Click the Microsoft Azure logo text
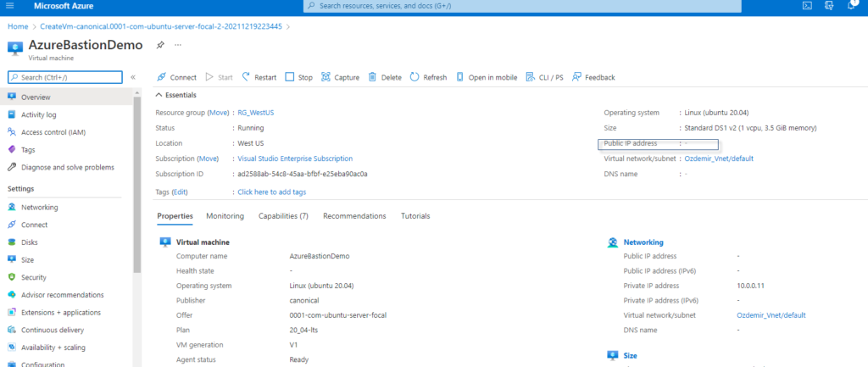The width and height of the screenshot is (868, 367). tap(64, 6)
